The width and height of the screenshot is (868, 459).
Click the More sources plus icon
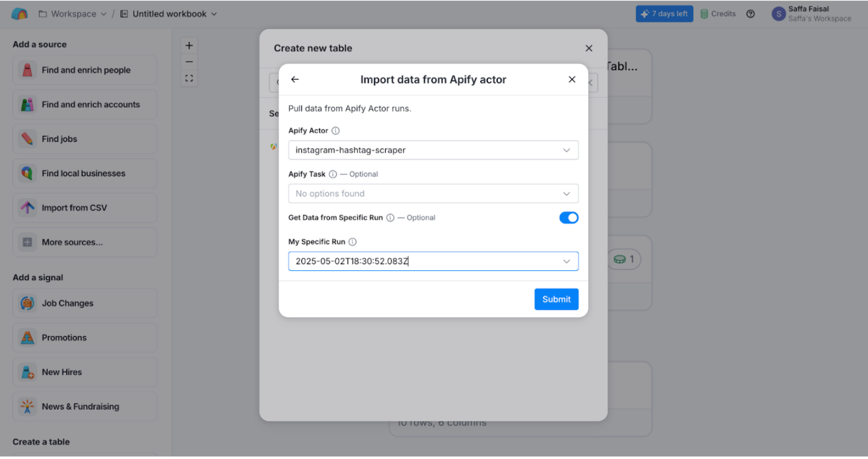point(27,243)
